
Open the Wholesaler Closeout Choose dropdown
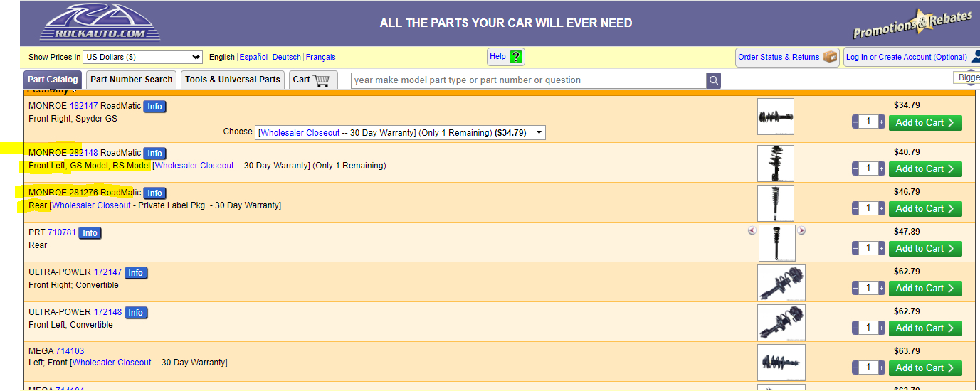[401, 132]
